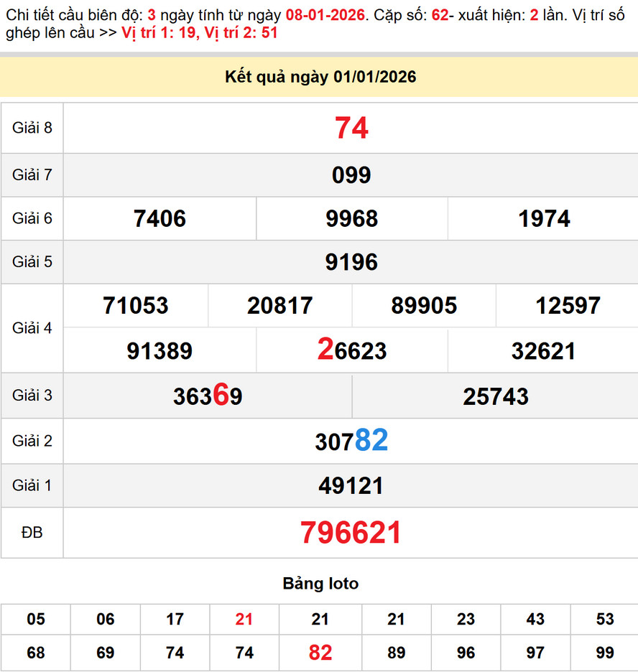Click Giải 4 number 32621

pyautogui.click(x=543, y=351)
